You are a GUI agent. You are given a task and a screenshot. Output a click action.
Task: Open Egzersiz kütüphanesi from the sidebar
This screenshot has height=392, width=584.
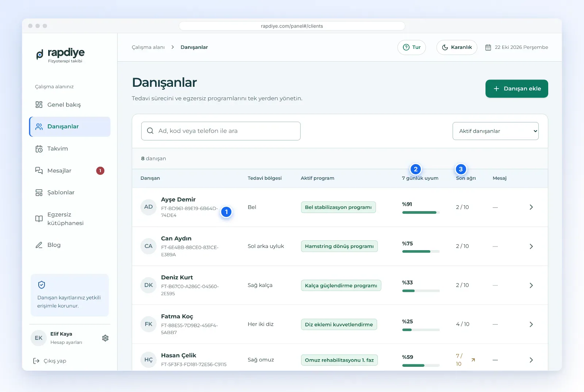point(70,219)
